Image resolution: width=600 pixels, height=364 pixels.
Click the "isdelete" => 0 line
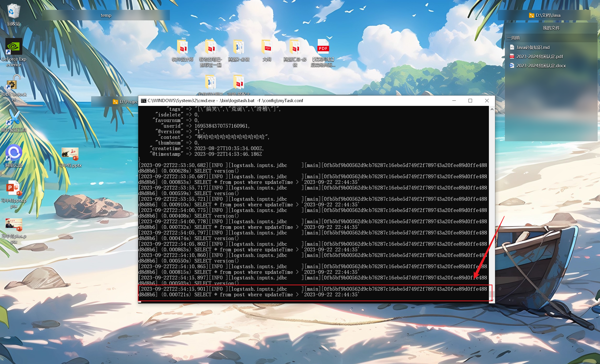coord(177,115)
